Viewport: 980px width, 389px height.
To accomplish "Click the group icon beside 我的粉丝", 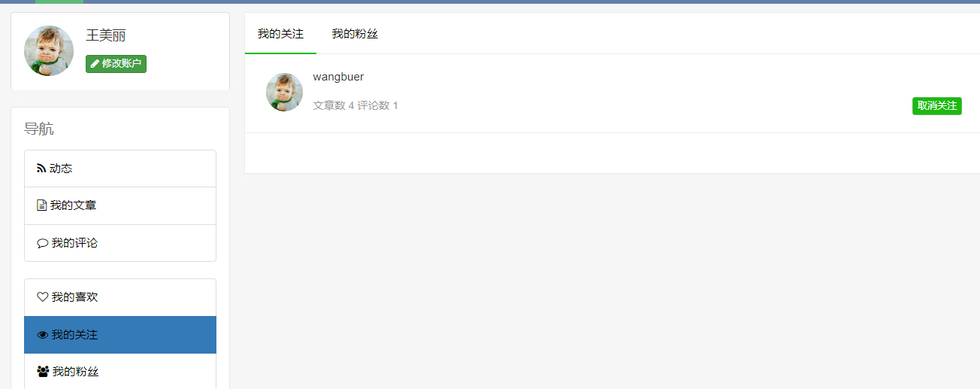I will [x=43, y=372].
